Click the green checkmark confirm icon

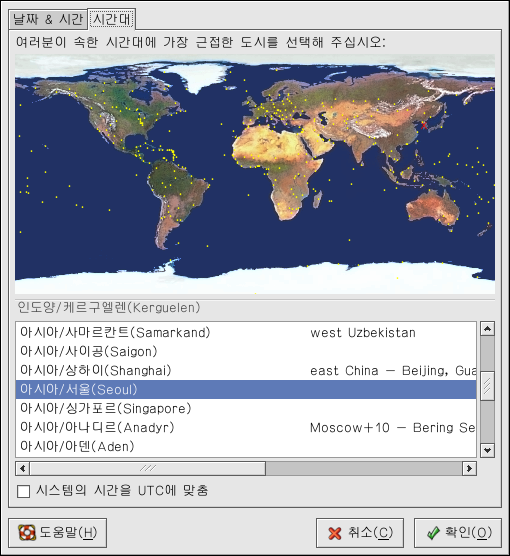(433, 533)
